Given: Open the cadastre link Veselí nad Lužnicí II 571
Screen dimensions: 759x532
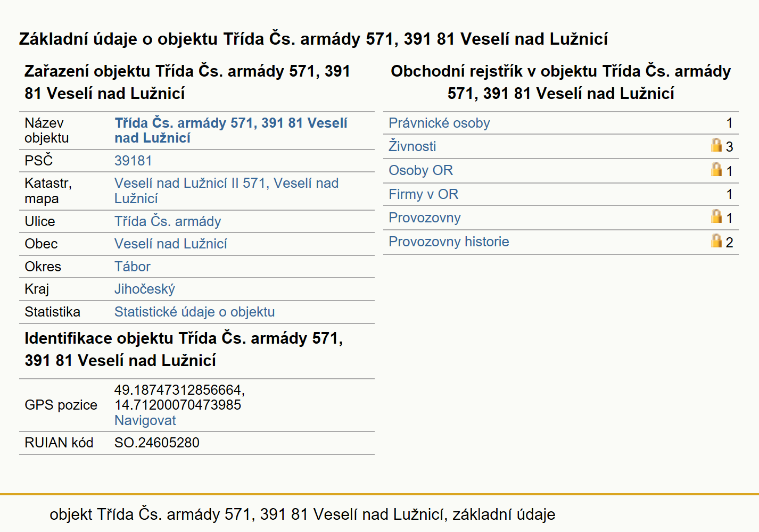Looking at the screenshot, I should (226, 190).
